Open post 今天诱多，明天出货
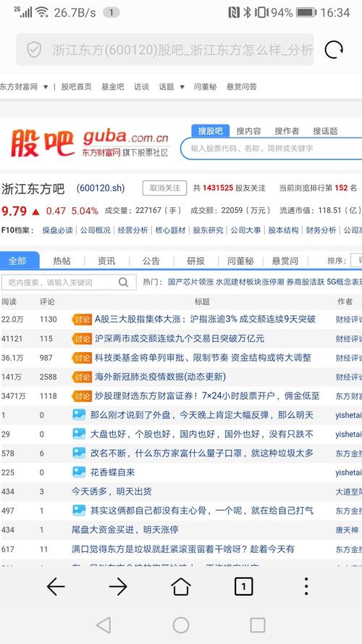This screenshot has width=362, height=644. [x=111, y=491]
